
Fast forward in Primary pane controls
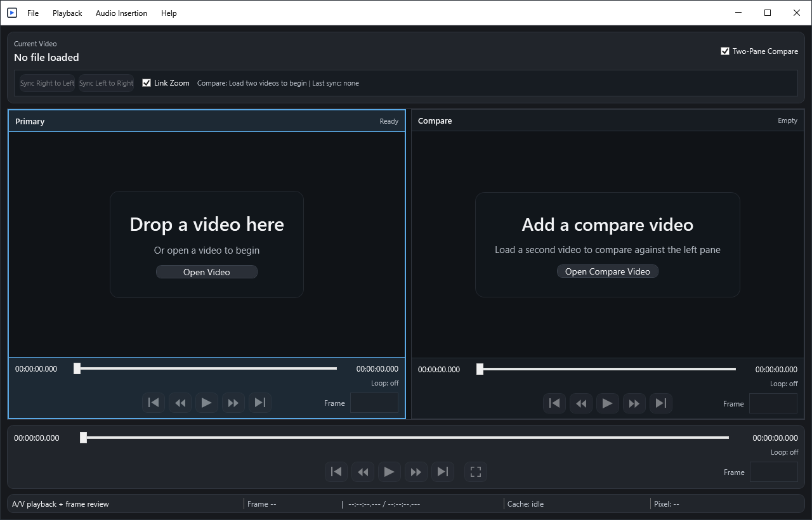pyautogui.click(x=233, y=403)
